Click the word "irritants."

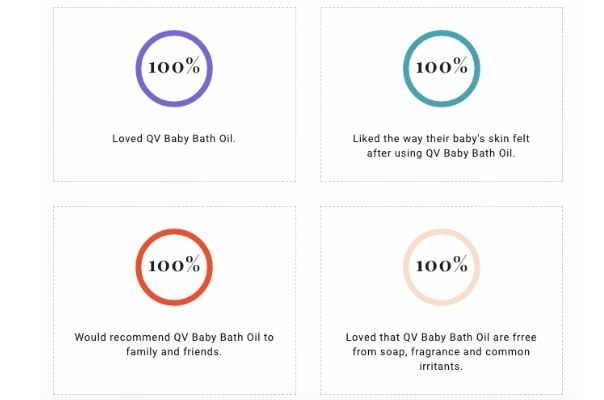coord(441,367)
